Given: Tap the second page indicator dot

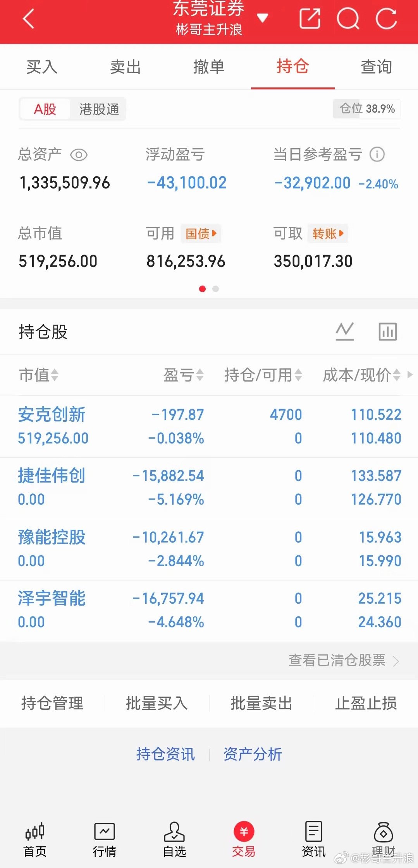Looking at the screenshot, I should pos(216,289).
